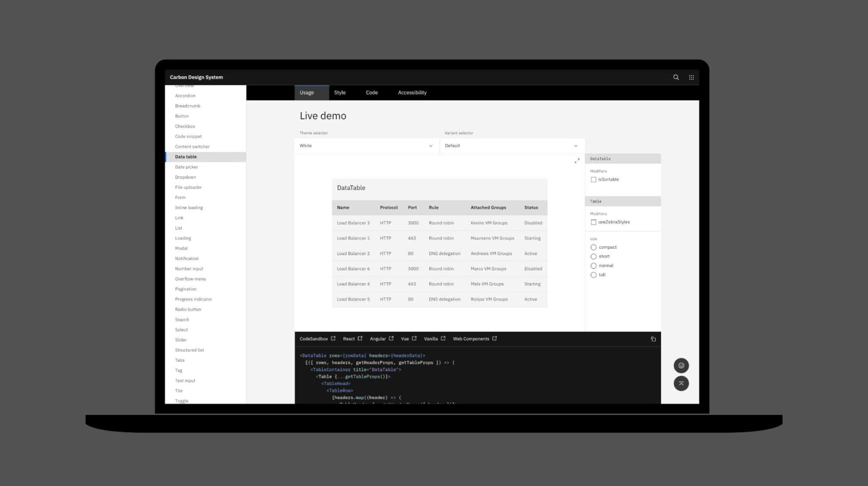The width and height of the screenshot is (868, 486).
Task: Open the app switcher grid icon
Action: (x=691, y=77)
